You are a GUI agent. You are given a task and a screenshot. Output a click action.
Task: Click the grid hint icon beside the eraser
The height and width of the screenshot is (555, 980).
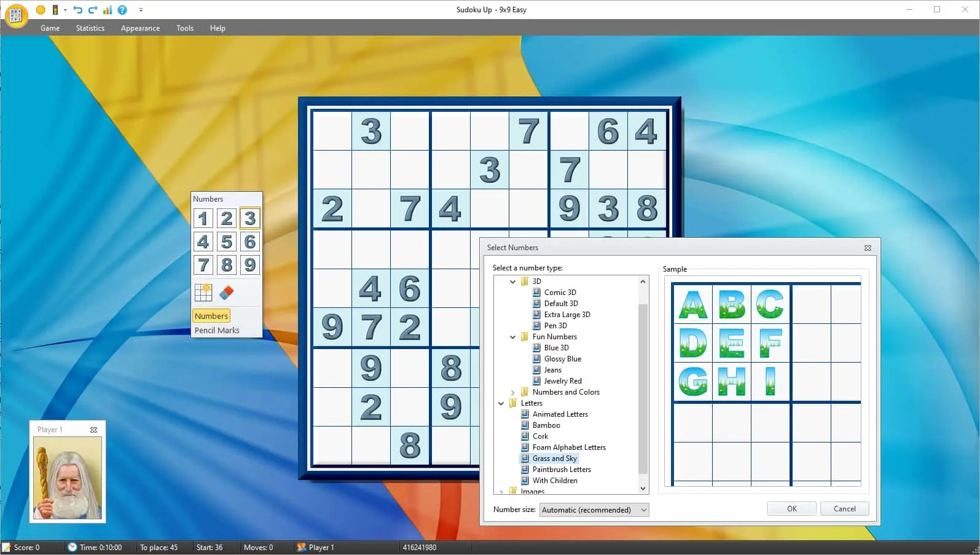(x=203, y=293)
